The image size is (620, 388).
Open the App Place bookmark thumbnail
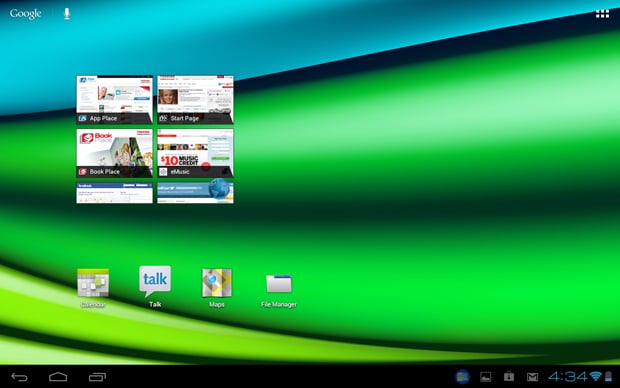click(114, 100)
